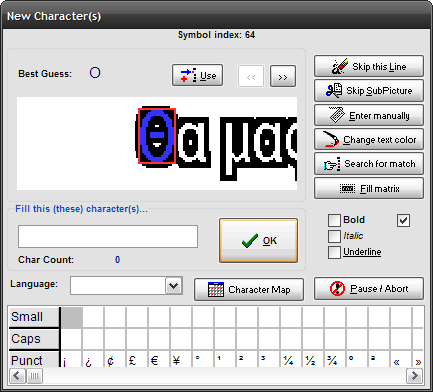Image resolution: width=433 pixels, height=392 pixels.
Task: Go to previous guess with << button
Action: click(251, 77)
